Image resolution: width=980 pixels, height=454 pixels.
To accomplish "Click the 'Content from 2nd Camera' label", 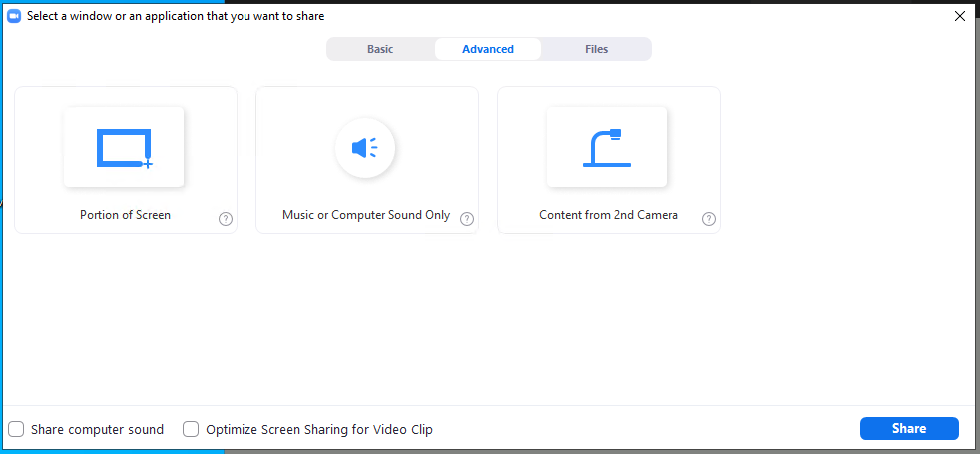I will click(x=608, y=215).
